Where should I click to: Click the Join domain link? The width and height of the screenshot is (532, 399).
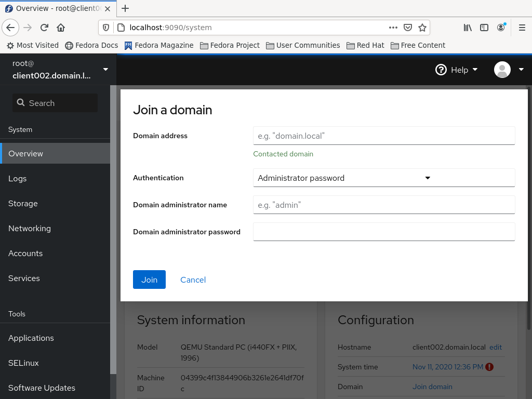click(x=432, y=387)
